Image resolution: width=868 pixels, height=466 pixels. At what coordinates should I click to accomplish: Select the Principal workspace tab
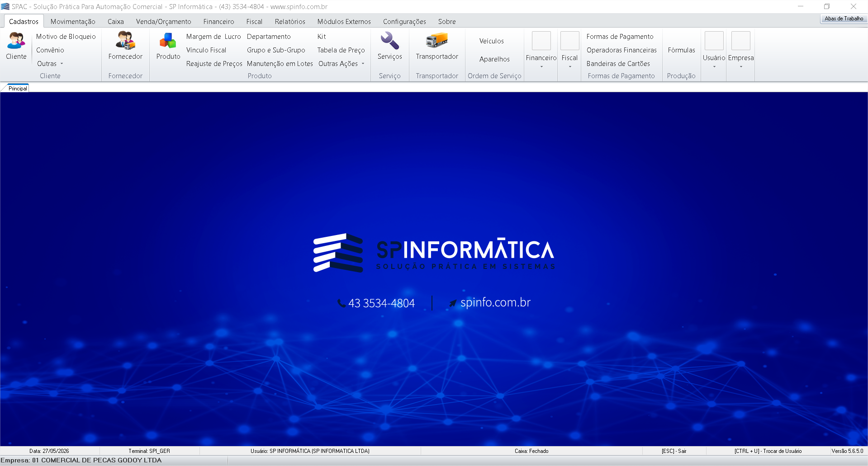[x=18, y=88]
